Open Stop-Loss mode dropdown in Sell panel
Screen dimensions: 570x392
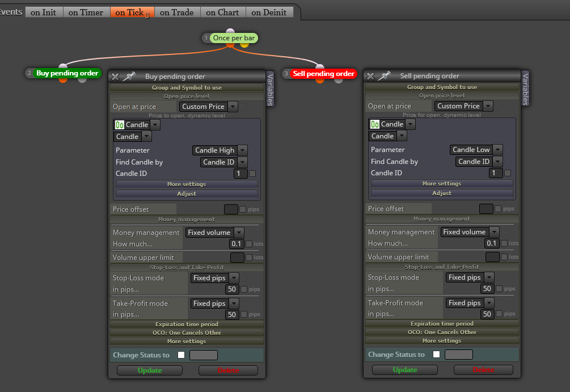470,277
